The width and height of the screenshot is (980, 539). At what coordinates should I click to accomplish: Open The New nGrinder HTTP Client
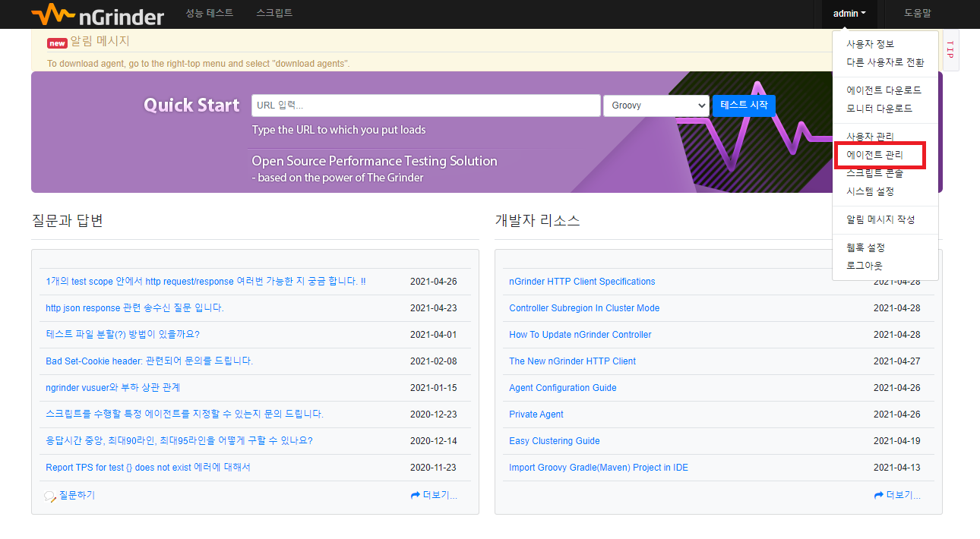(572, 361)
